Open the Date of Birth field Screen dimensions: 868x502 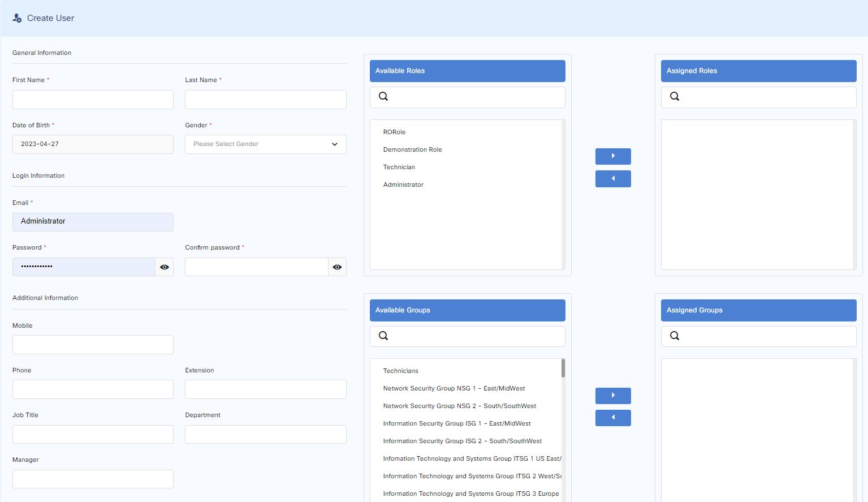point(93,144)
